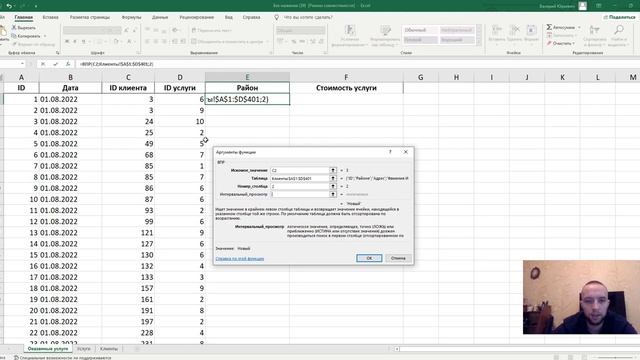640x360 pixels.
Task: Click the Искомое_значение input field
Action: coord(300,170)
